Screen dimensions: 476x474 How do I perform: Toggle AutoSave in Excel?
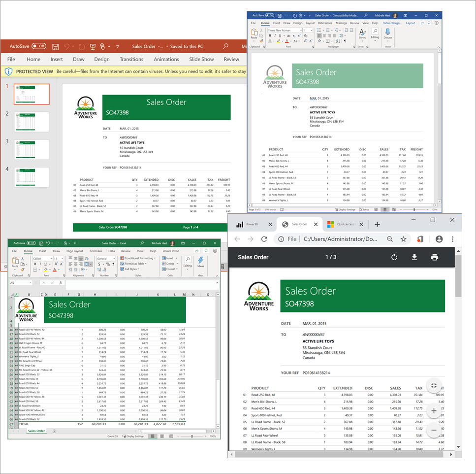32,243
